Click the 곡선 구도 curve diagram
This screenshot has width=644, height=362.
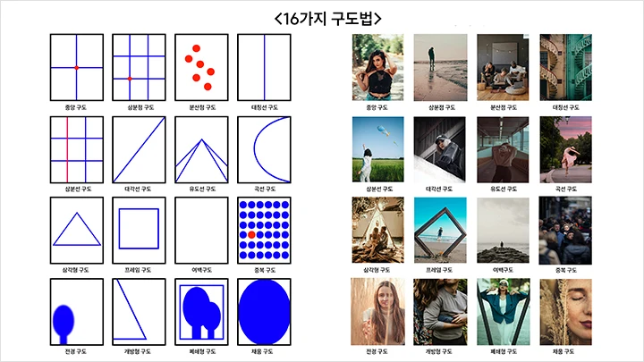click(x=264, y=150)
